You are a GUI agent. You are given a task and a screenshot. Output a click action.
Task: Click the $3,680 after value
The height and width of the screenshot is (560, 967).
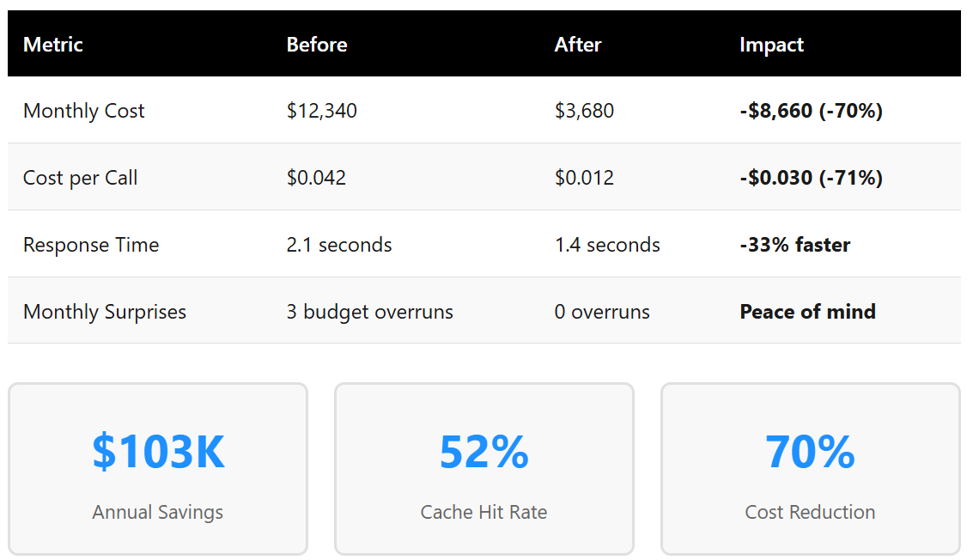pos(584,111)
